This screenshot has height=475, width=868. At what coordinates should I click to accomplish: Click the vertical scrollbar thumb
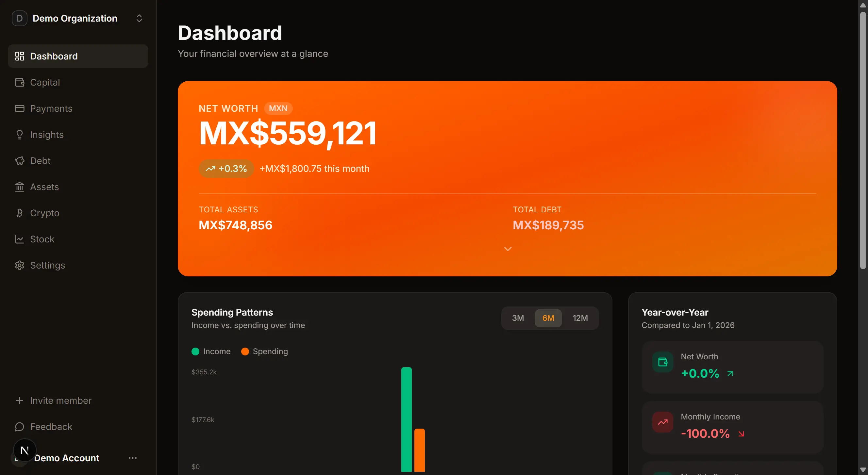(863, 140)
